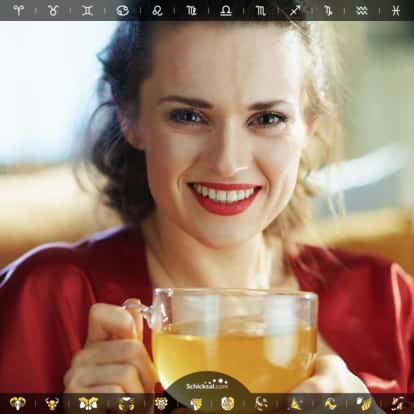Open the Schicksal.com logo link

point(207,385)
